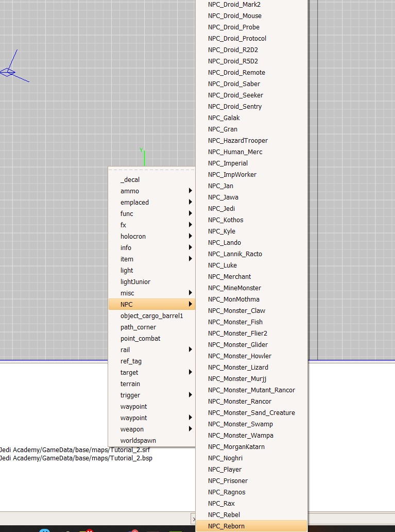Insert NPC_MorganKatarn entity
Screen dimensions: 395x532
252,447
